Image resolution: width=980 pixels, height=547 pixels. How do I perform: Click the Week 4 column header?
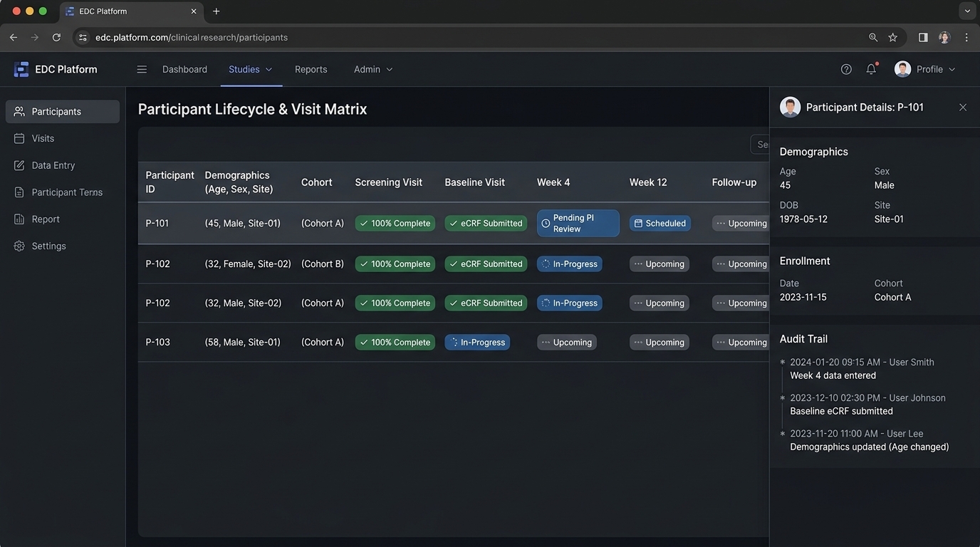[x=553, y=182]
